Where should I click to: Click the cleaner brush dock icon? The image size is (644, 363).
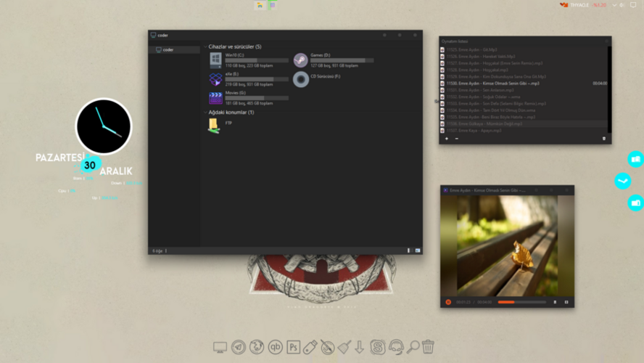click(x=344, y=347)
